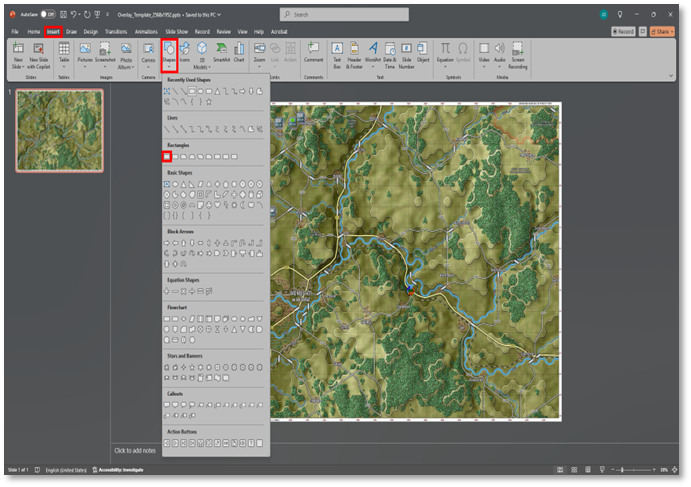Expand the New Slide dropdown
The image size is (691, 487).
[x=21, y=66]
